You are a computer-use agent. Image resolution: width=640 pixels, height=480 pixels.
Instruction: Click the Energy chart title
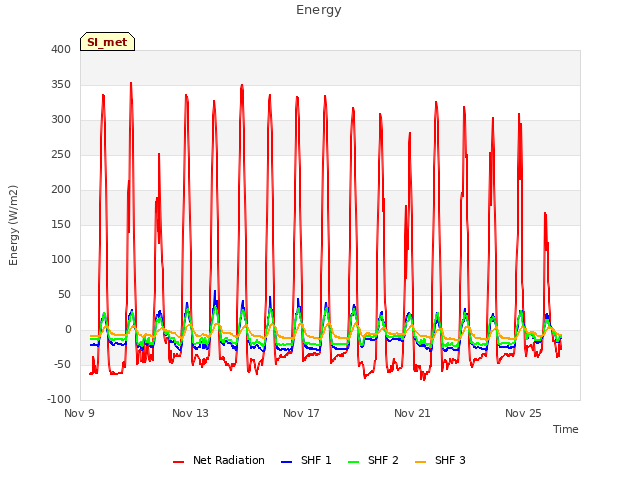click(319, 10)
